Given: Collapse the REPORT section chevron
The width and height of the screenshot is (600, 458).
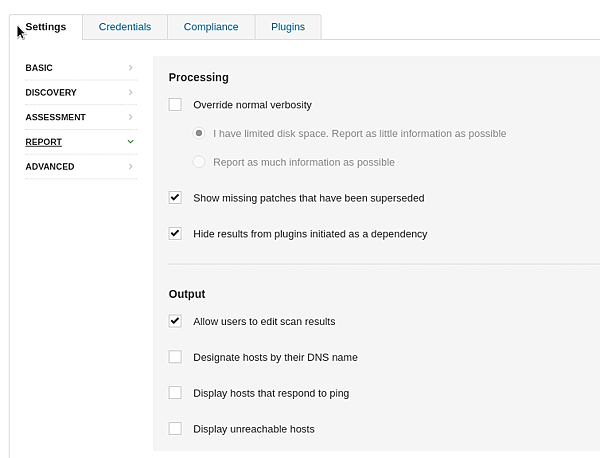Looking at the screenshot, I should (x=131, y=142).
